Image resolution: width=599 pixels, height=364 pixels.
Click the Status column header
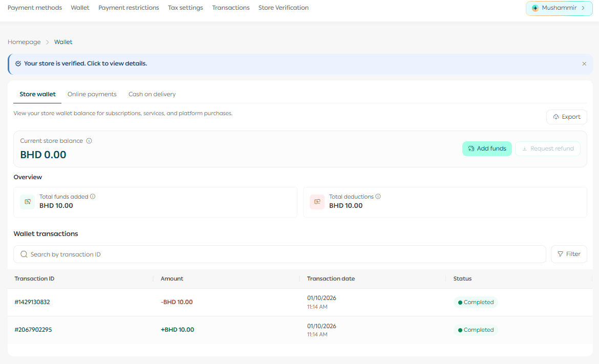(x=463, y=279)
